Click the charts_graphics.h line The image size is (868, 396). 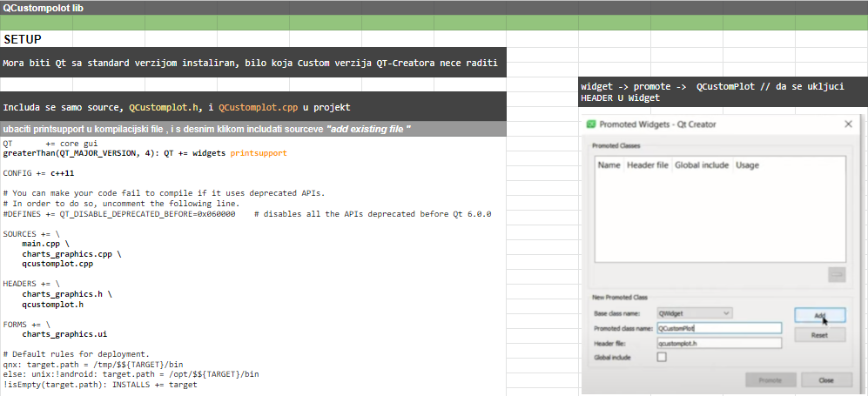[67, 294]
